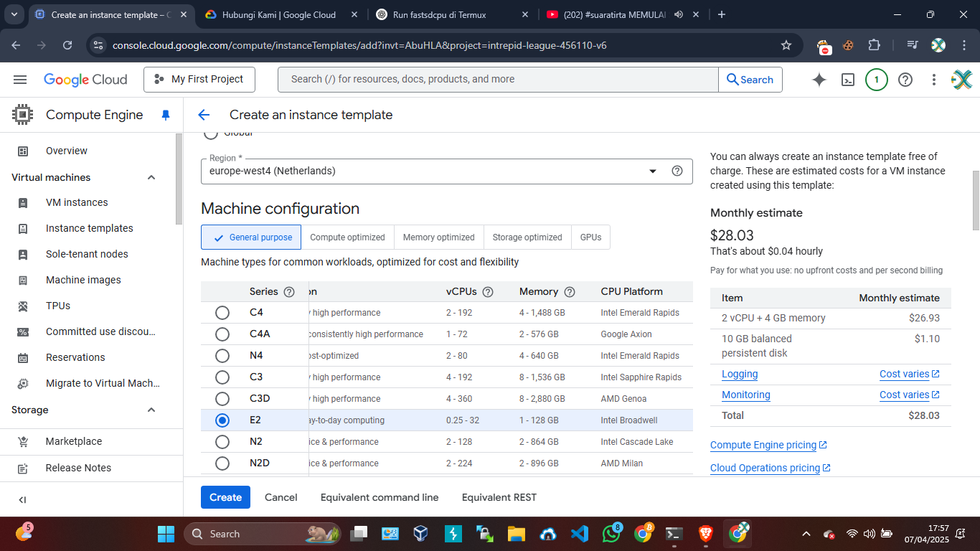Viewport: 980px width, 551px height.
Task: Select the C3D series radio button
Action: [x=222, y=399]
